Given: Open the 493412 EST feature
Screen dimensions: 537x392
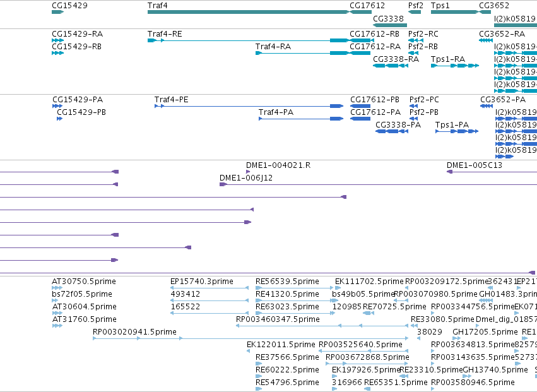Looking at the screenshot, I should tap(209, 300).
